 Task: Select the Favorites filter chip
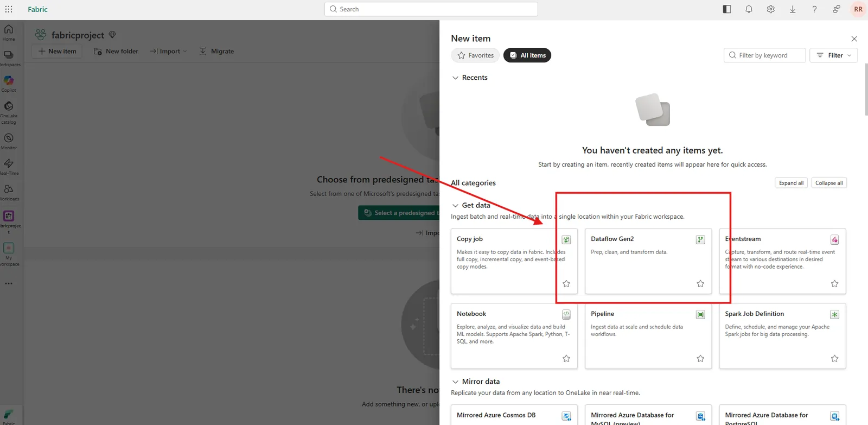[475, 55]
